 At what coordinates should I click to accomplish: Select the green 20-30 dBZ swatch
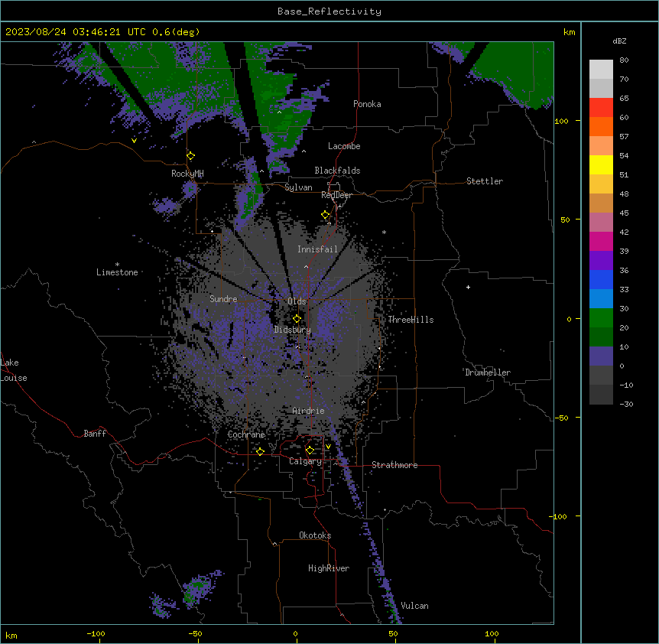click(x=601, y=318)
